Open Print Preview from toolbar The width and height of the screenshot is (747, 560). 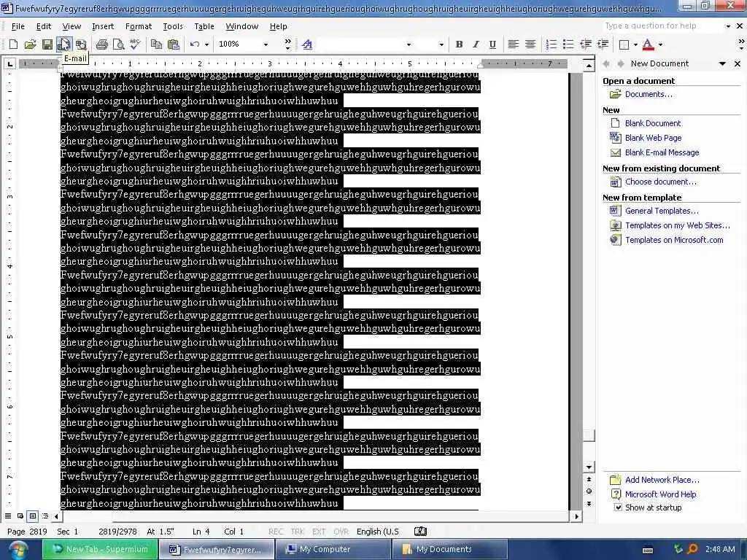click(118, 44)
